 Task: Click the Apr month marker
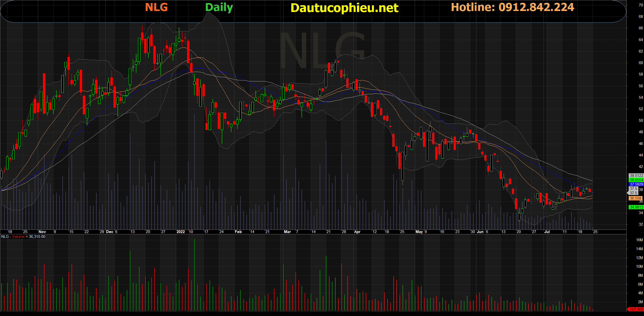357,232
